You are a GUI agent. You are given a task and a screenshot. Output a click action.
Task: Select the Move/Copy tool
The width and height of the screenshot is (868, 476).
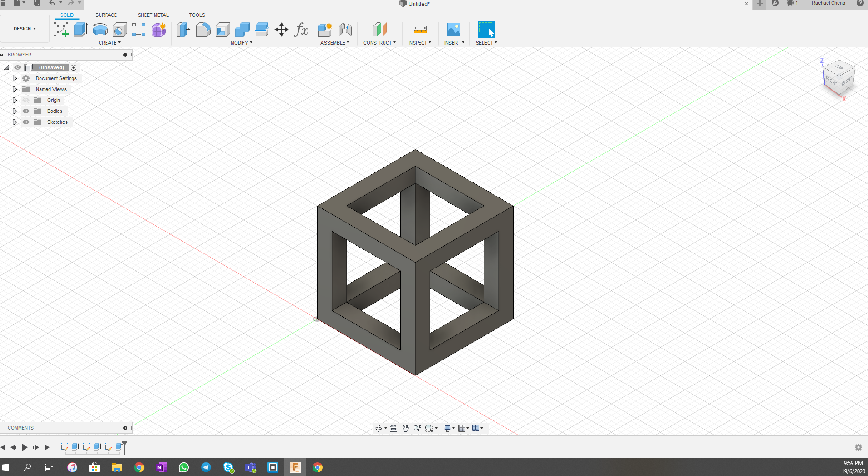pyautogui.click(x=282, y=30)
